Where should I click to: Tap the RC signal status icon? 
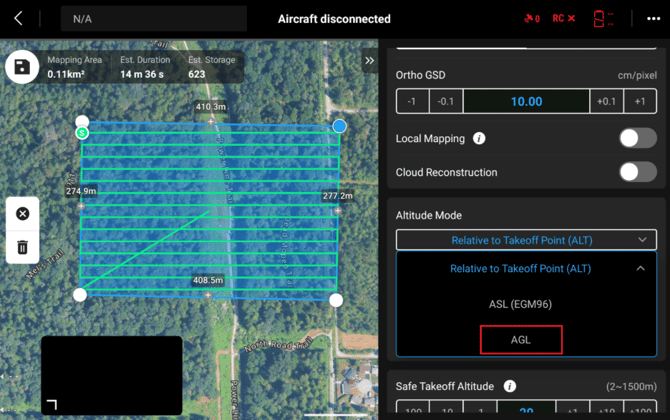pyautogui.click(x=564, y=19)
